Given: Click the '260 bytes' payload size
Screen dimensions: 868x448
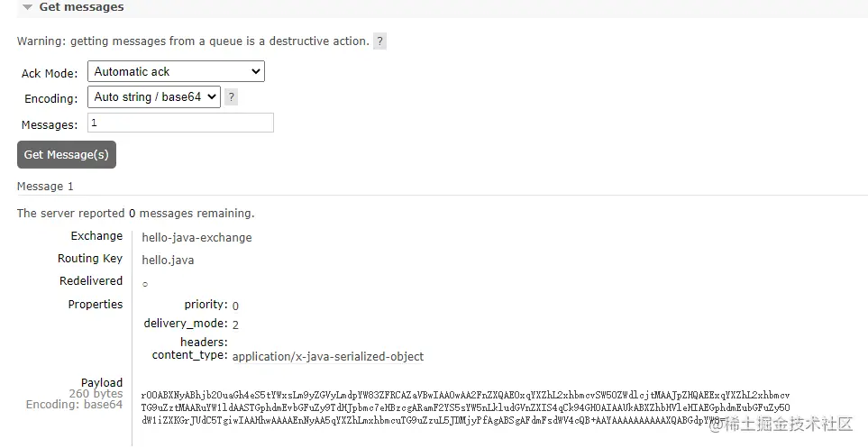Looking at the screenshot, I should pyautogui.click(x=96, y=394).
